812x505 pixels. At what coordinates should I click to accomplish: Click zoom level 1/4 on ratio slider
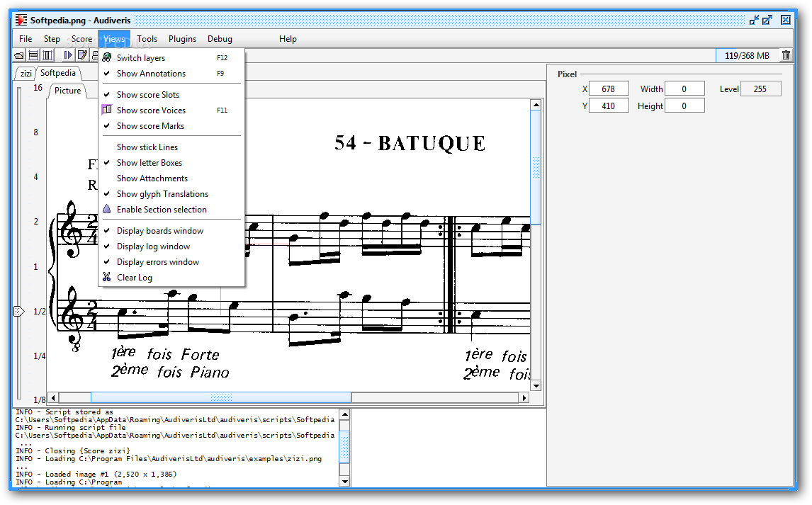[x=40, y=356]
